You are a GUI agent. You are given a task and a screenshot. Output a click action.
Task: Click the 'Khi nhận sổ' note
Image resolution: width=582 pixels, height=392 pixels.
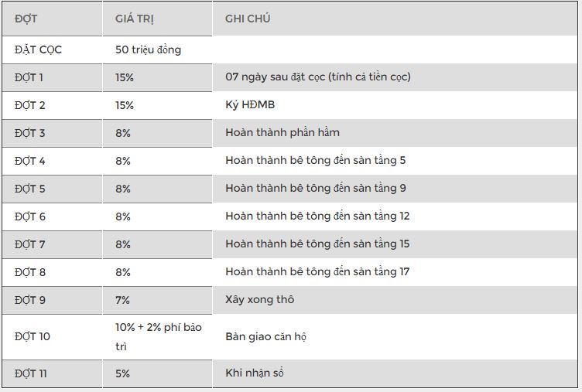(255, 373)
